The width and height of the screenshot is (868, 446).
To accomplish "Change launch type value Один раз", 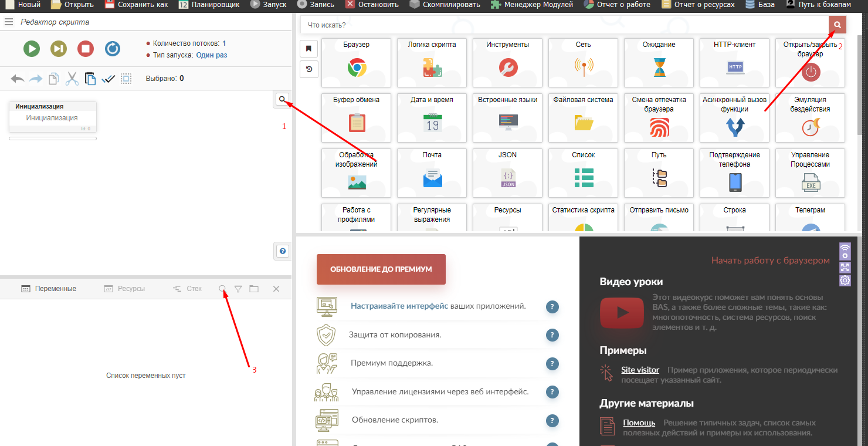I will tap(211, 55).
